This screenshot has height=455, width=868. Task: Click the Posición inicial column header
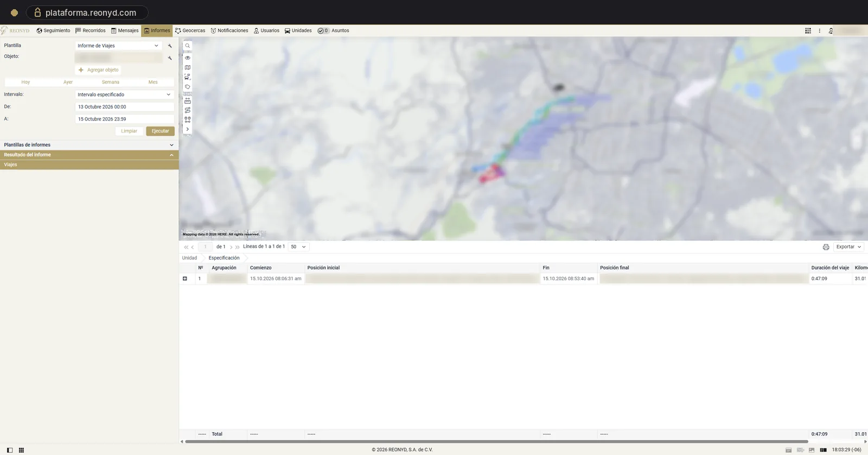pos(423,268)
